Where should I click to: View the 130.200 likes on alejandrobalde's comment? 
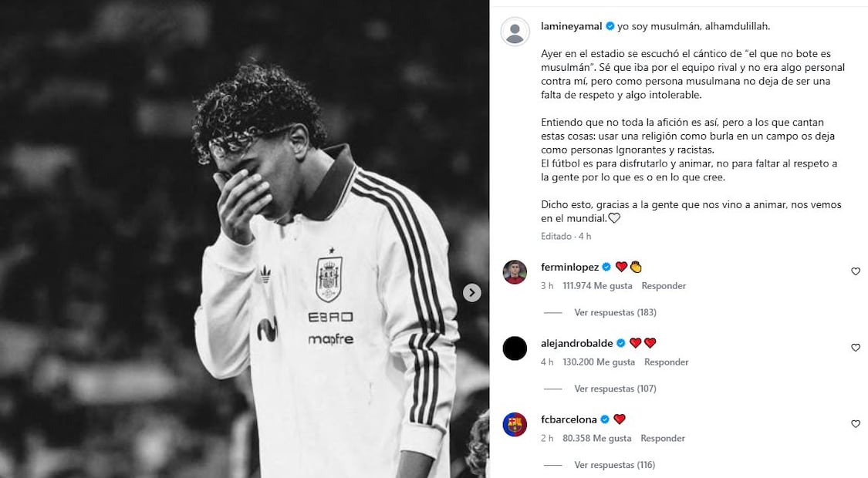click(599, 362)
